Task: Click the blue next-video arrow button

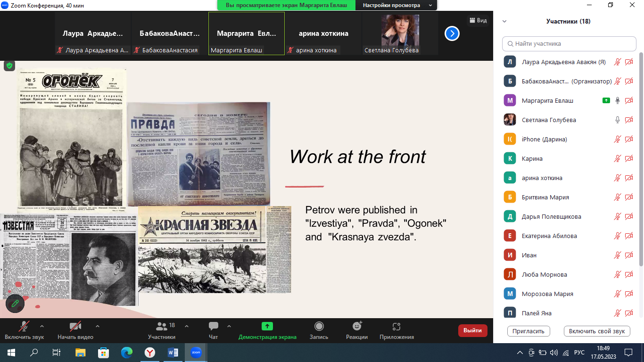Action: pyautogui.click(x=452, y=33)
